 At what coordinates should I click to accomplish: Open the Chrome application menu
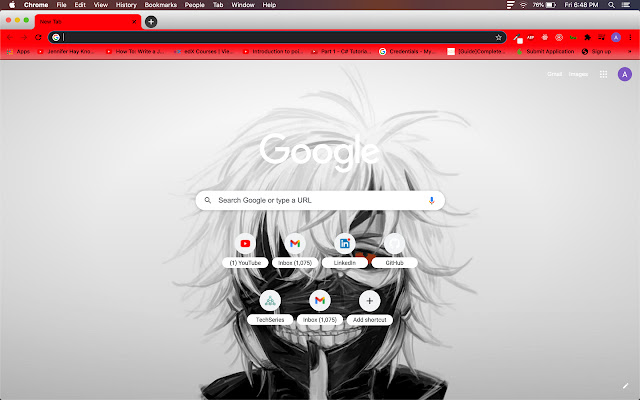point(36,5)
